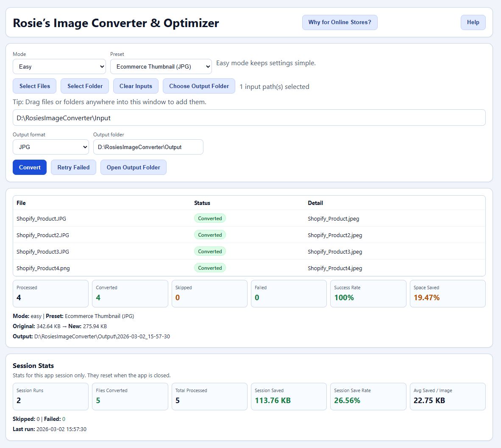Select the Shopify_Product.JPG file row

249,218
